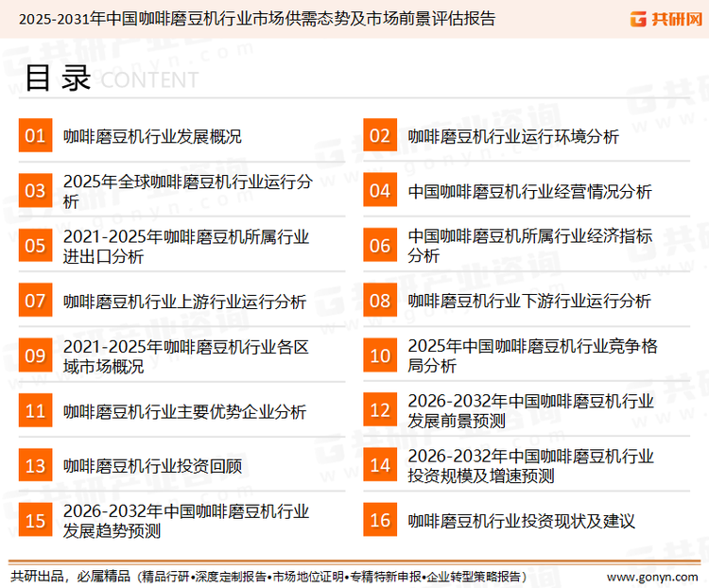Click orange number box 02

point(380,135)
